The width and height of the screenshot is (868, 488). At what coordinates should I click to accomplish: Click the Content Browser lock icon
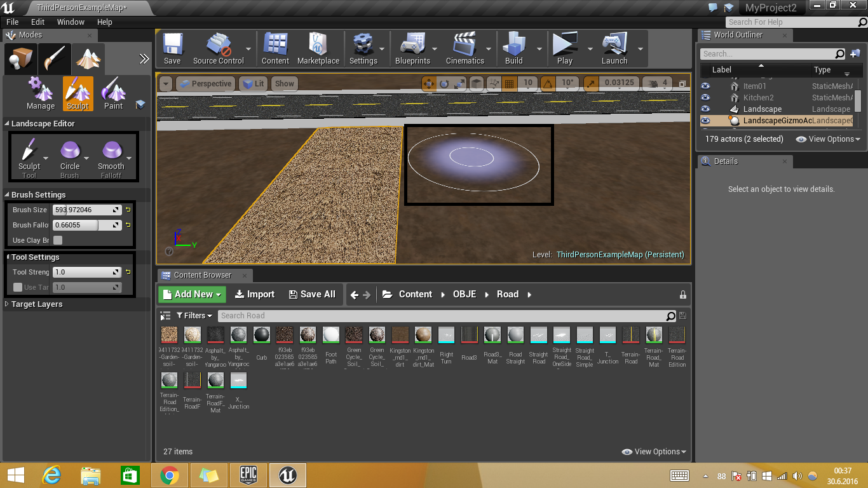[x=683, y=295]
